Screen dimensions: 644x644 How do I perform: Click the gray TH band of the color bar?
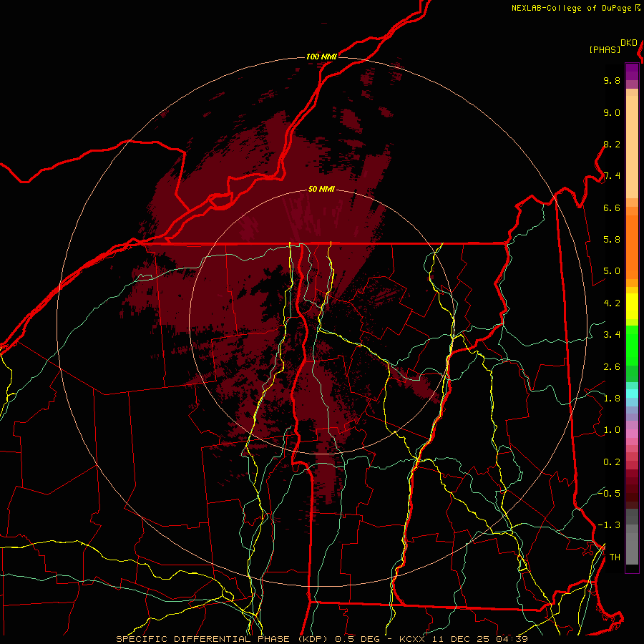point(632,545)
